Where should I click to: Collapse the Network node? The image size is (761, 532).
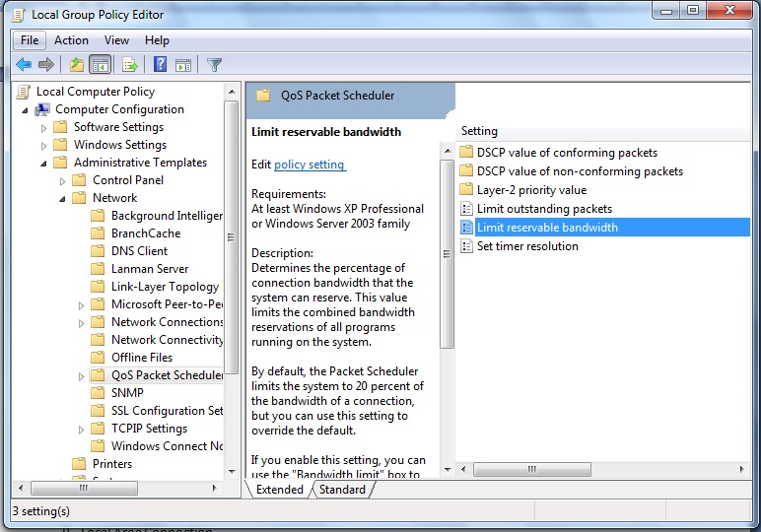coord(62,199)
